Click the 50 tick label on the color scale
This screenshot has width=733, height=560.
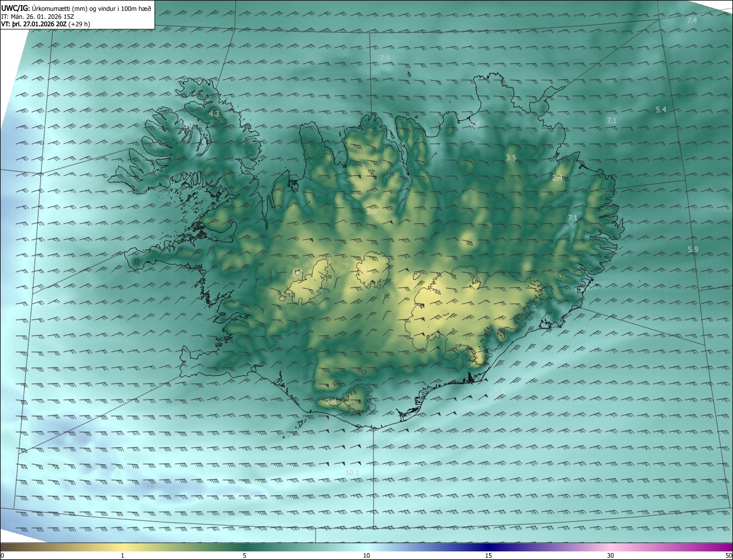[728, 555]
